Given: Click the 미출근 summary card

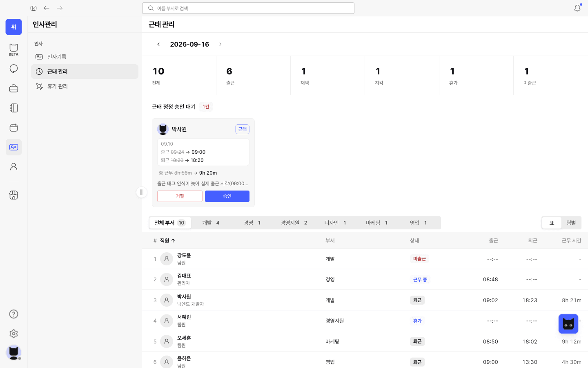Looking at the screenshot, I should click(x=550, y=76).
